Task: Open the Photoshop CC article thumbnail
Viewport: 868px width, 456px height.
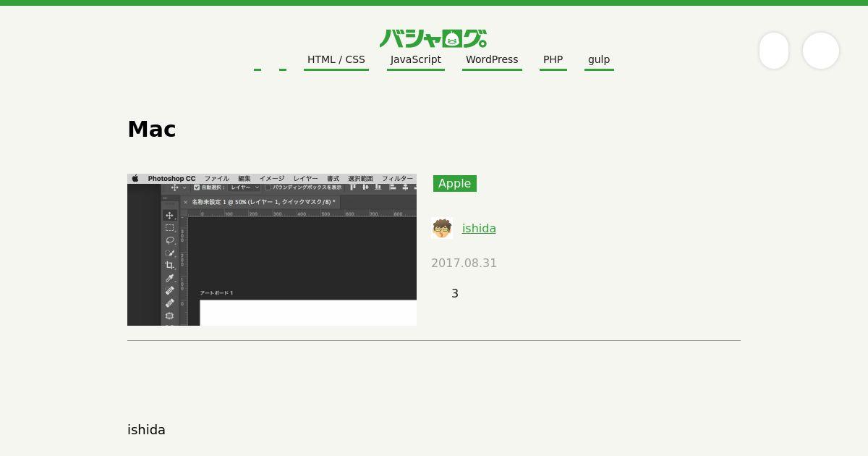Action: 272,250
